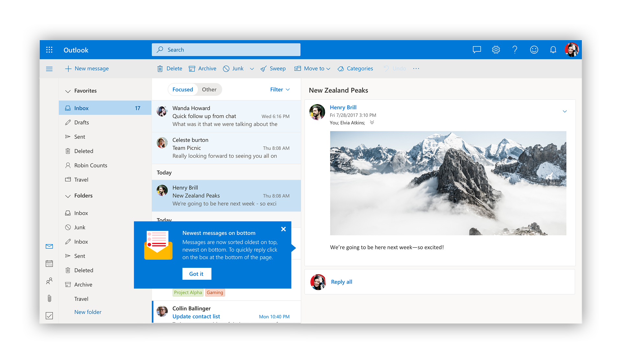The image size is (622, 364).
Task: Click Henry Brill's avatar in reading pane
Action: [x=317, y=112]
